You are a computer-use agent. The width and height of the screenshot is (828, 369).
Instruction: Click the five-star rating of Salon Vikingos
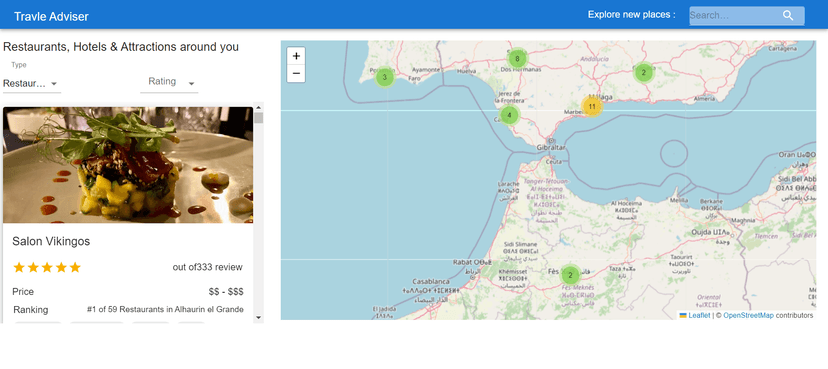click(x=47, y=267)
